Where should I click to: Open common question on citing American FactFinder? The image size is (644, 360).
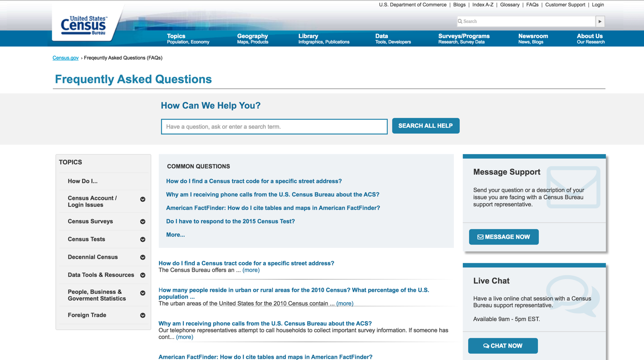[x=273, y=208]
